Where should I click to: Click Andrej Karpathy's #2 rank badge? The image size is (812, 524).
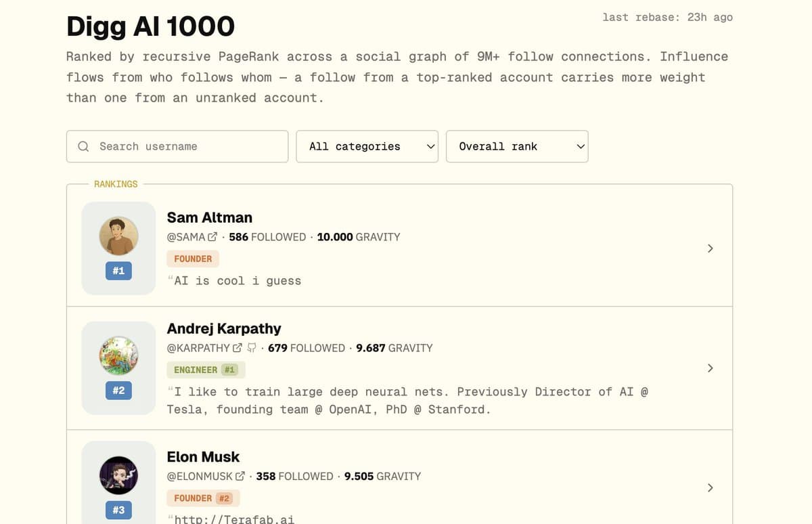pyautogui.click(x=118, y=391)
